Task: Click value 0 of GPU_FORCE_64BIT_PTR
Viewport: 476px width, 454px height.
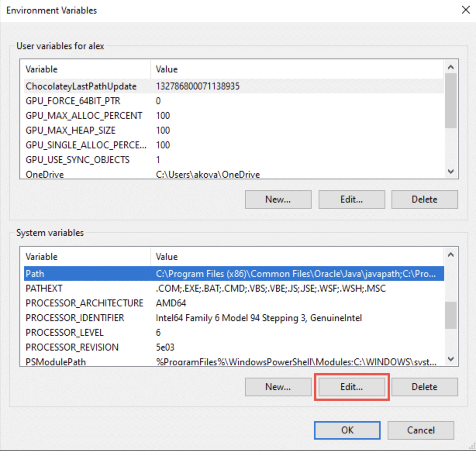Action: point(158,101)
